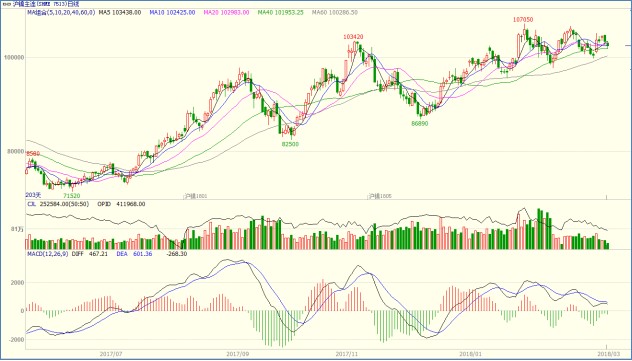
Task: Select the CJL volume indicator label
Action: point(31,204)
